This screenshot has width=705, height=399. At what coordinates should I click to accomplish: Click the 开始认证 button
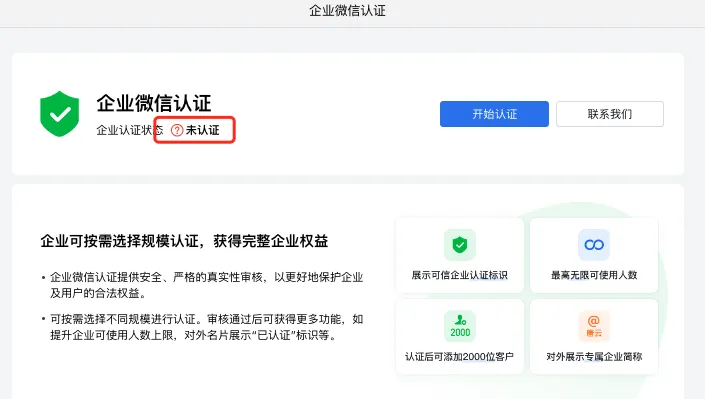coord(494,114)
